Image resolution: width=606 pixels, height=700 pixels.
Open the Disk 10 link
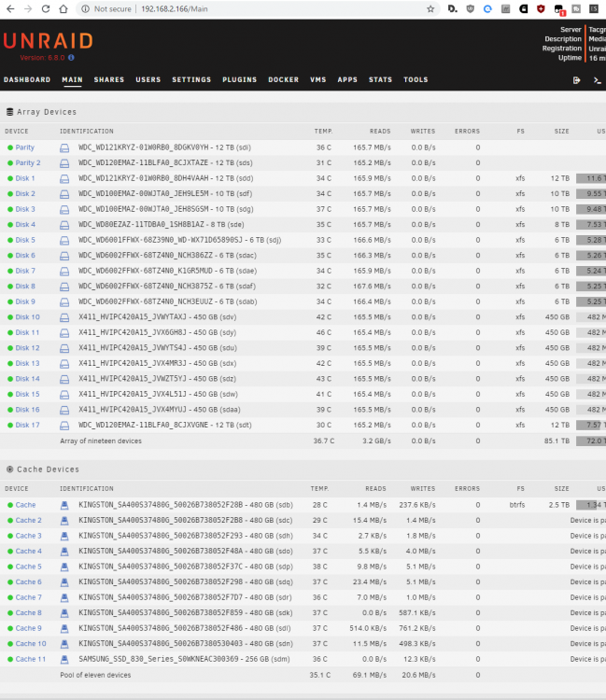click(28, 317)
